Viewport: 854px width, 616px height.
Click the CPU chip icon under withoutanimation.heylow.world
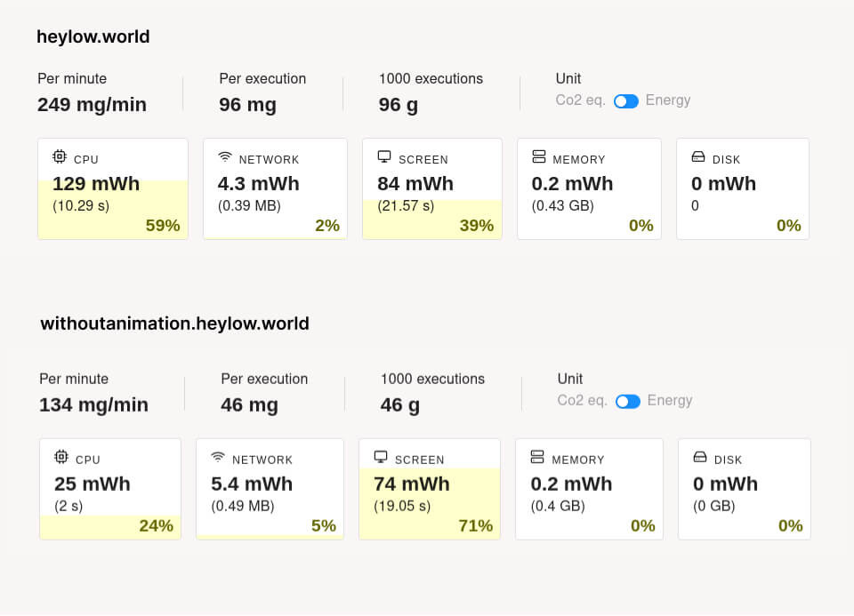click(61, 458)
